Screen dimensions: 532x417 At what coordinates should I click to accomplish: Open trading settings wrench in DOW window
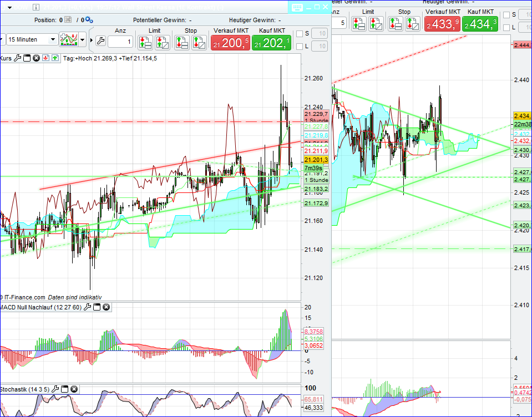(x=100, y=41)
